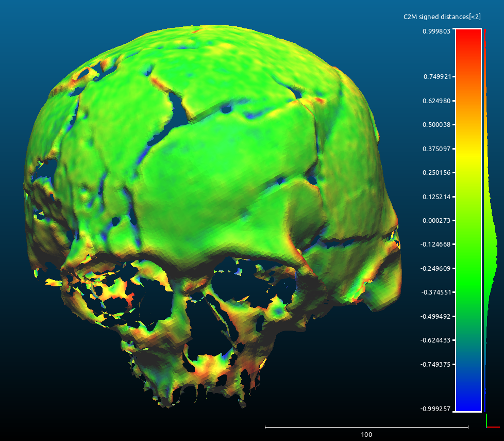Image resolution: width=504 pixels, height=441 pixels.
Task: Select the 0.375097 scale label
Action: [x=436, y=149]
